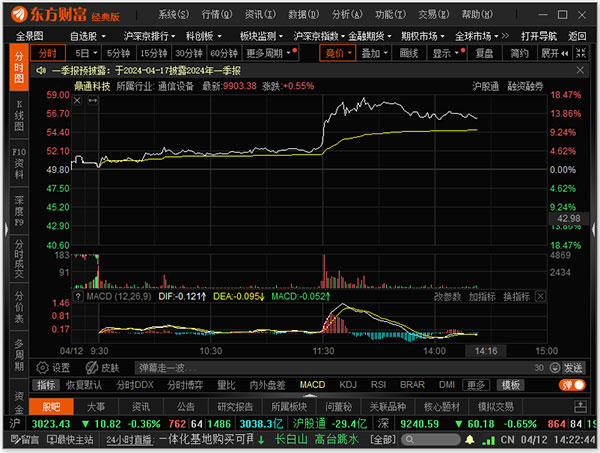Select the 30分钟 period
The image size is (600, 453).
tap(189, 53)
